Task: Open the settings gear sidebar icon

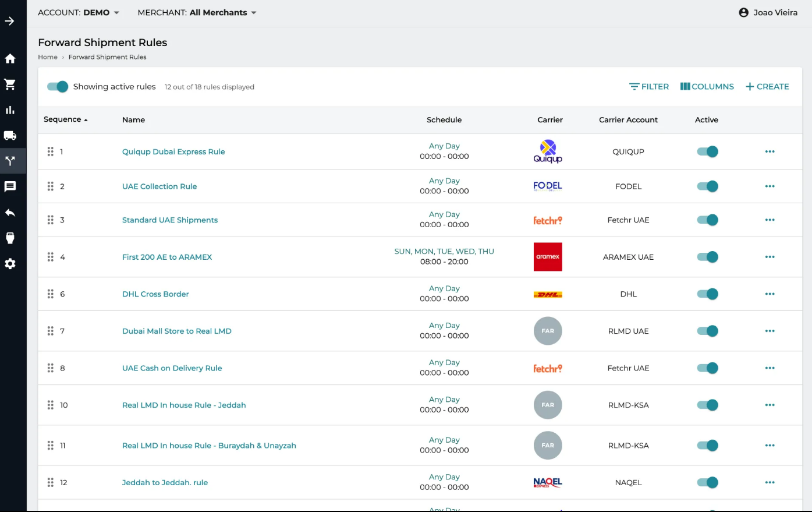Action: 10,264
